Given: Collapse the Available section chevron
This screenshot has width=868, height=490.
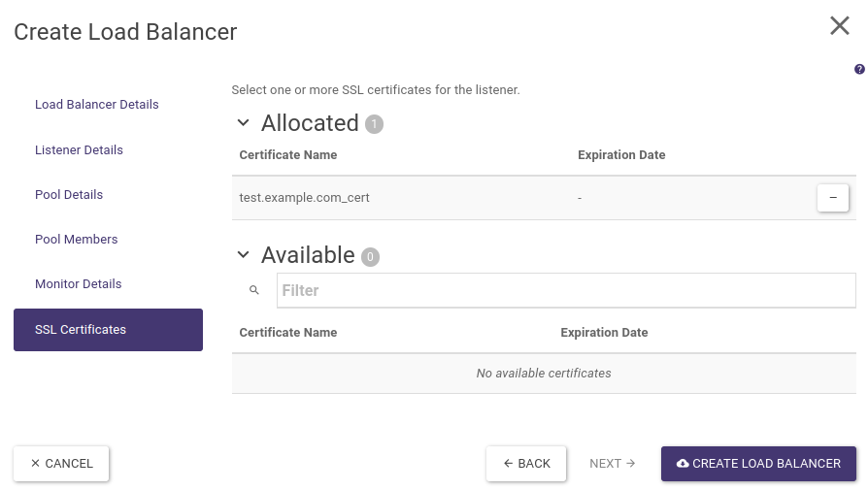Looking at the screenshot, I should 244,255.
